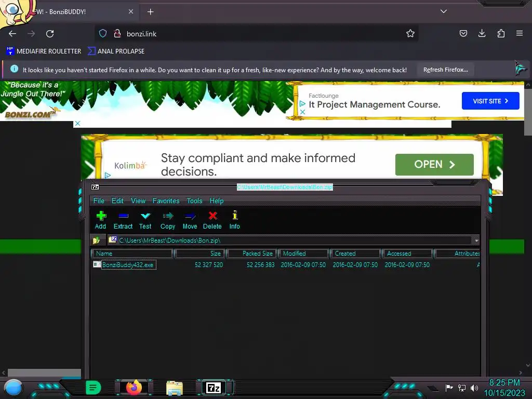Go up one folder level in 7-Zip
The width and height of the screenshot is (532, 399).
97,240
